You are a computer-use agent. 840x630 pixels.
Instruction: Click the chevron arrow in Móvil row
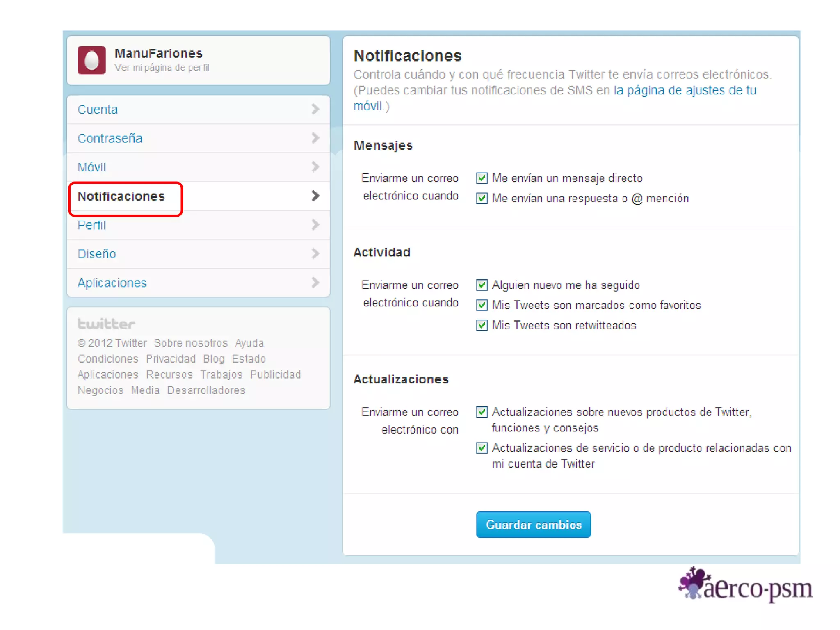point(315,167)
